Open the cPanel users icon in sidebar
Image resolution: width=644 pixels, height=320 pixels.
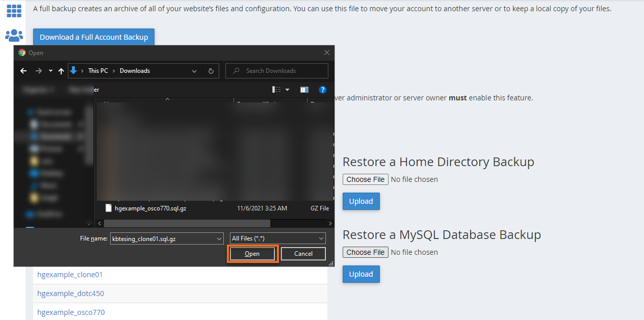pos(14,35)
